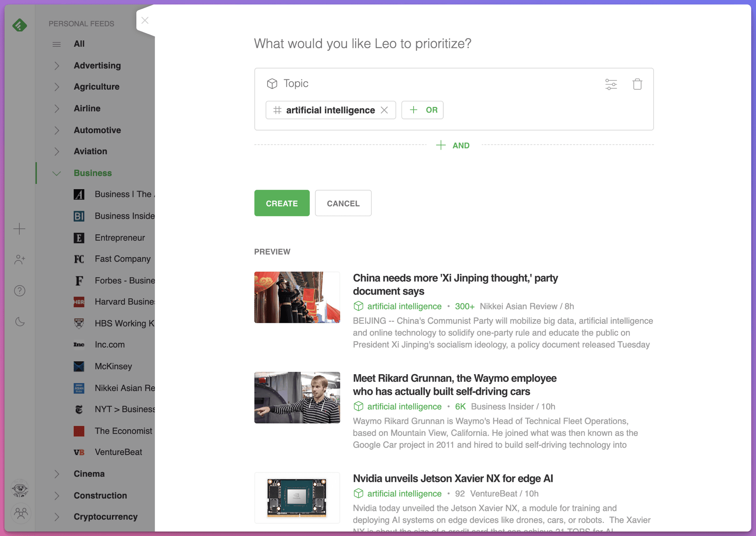The height and width of the screenshot is (536, 756).
Task: Click the Topic rule label
Action: [296, 83]
